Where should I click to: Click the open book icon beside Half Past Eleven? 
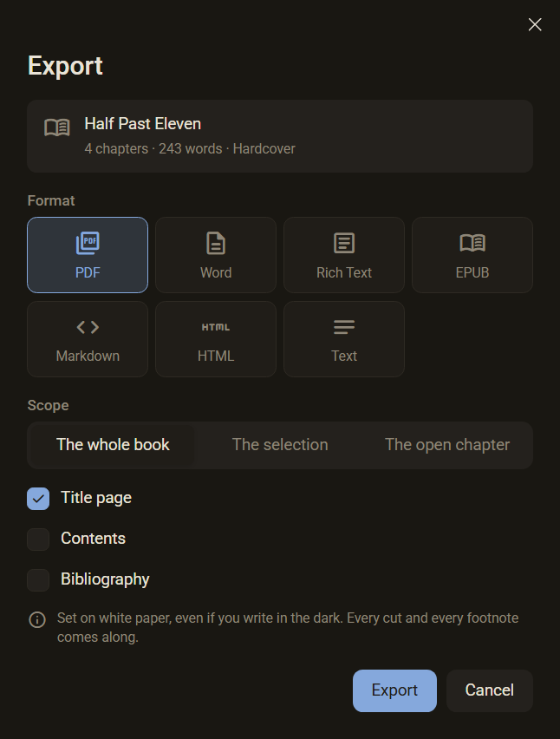coord(57,128)
